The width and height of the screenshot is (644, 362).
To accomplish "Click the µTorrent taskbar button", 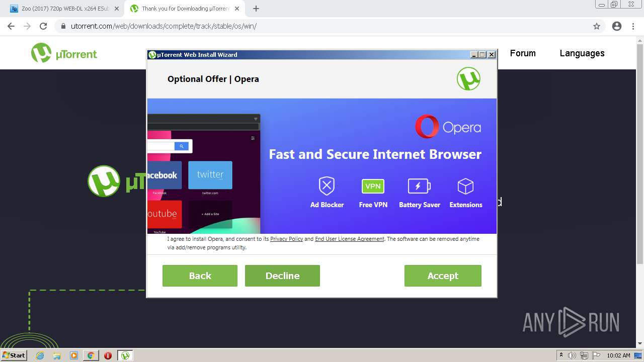I will pyautogui.click(x=125, y=355).
